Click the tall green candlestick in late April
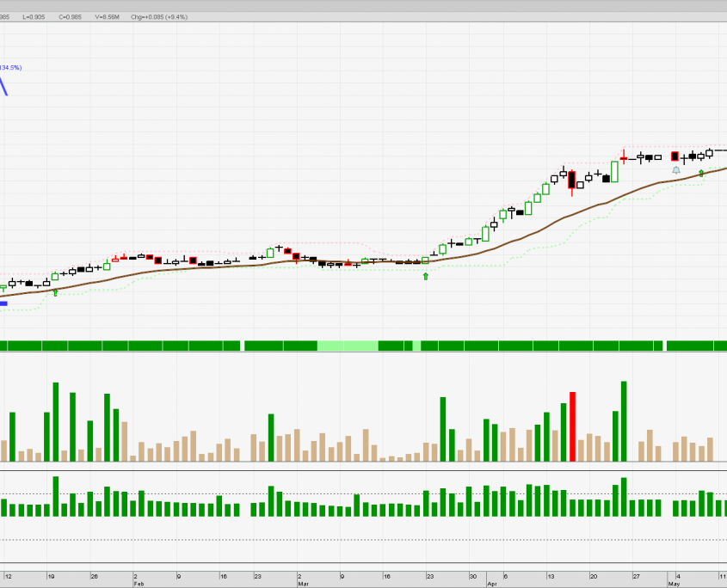727x588 pixels. tap(614, 171)
